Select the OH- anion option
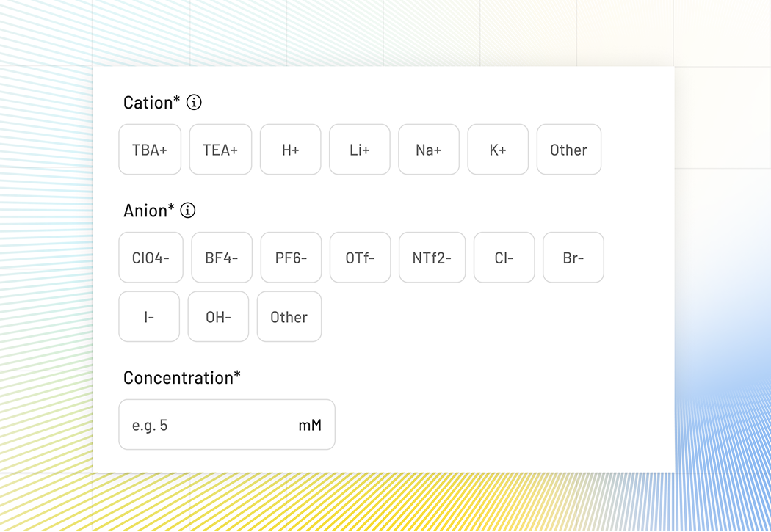The image size is (771, 532). tap(218, 317)
